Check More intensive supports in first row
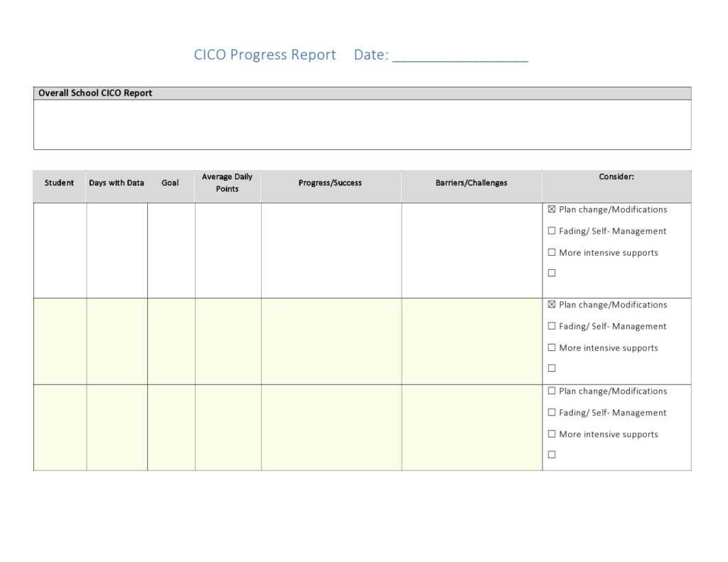 click(x=552, y=252)
